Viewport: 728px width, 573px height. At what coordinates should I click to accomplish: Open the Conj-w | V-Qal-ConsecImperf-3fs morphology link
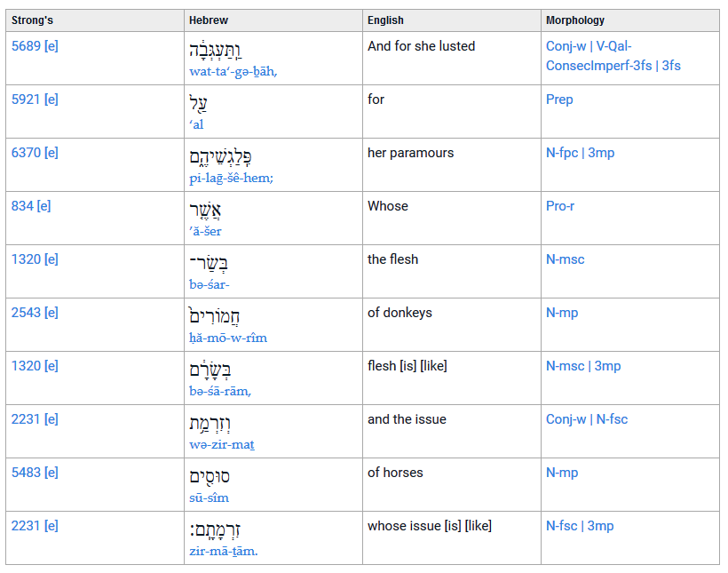tap(613, 56)
